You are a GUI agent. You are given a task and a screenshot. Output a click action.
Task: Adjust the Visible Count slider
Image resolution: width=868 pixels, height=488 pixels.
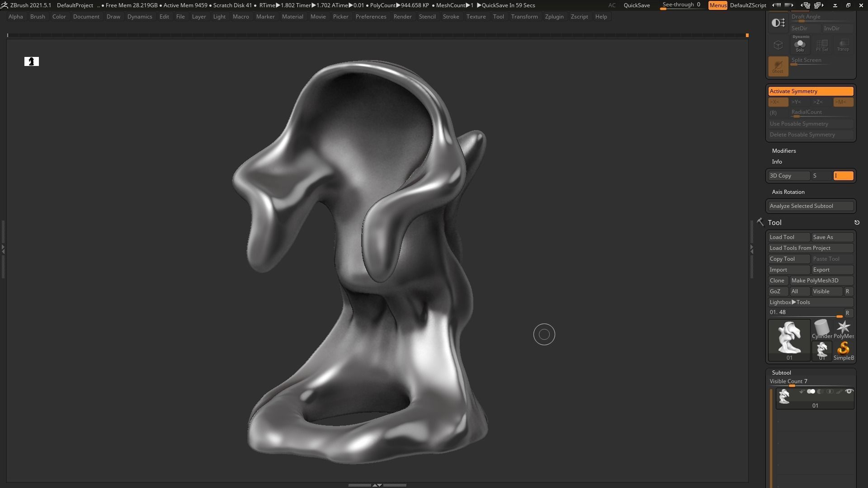[811, 382]
